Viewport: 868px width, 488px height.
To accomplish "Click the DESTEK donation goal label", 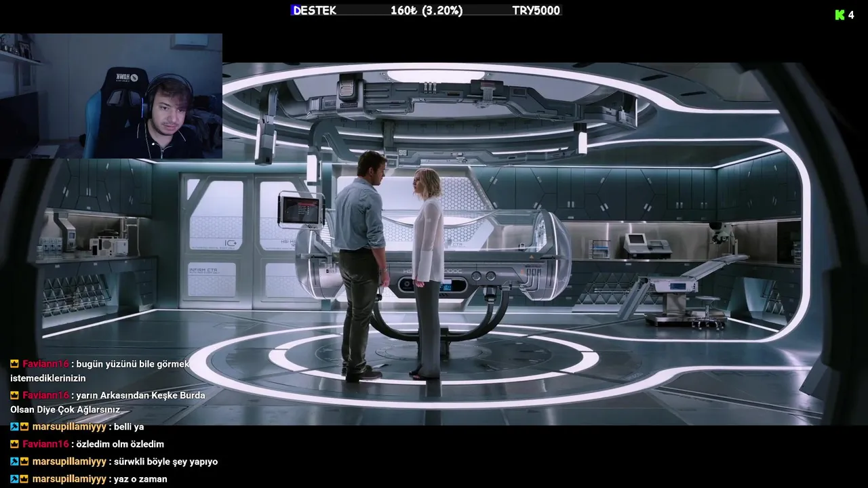I will point(314,10).
